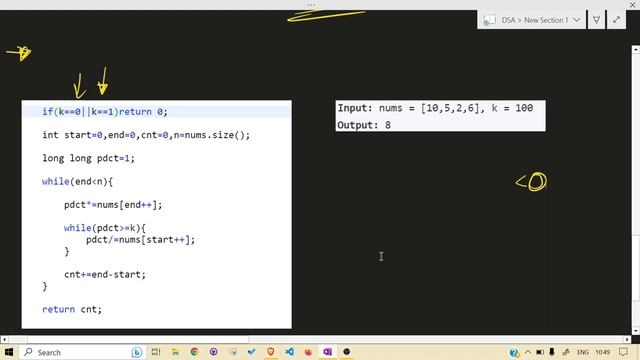Open the Windows Start menu
640x360 pixels.
click(9, 352)
